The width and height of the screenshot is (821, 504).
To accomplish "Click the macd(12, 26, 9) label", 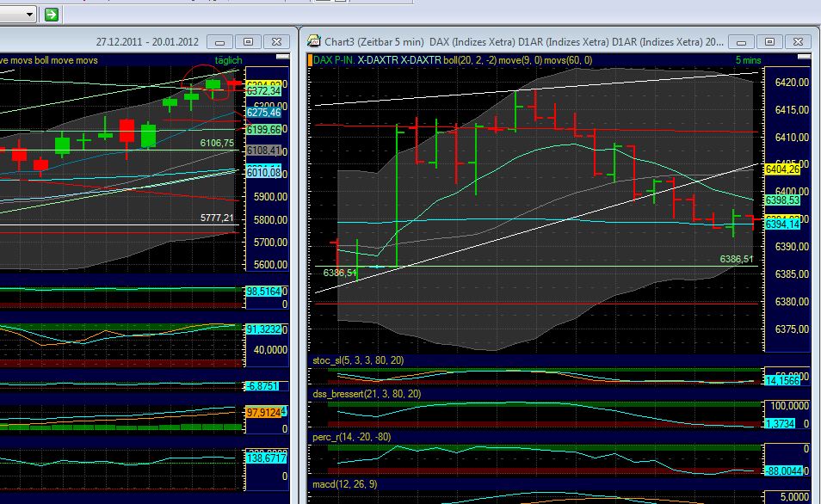I will 344,484.
